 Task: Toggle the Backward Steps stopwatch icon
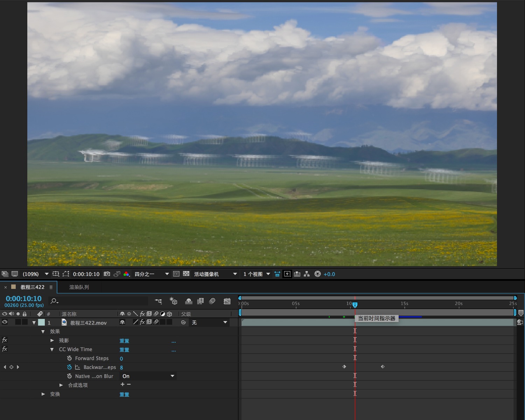click(69, 367)
